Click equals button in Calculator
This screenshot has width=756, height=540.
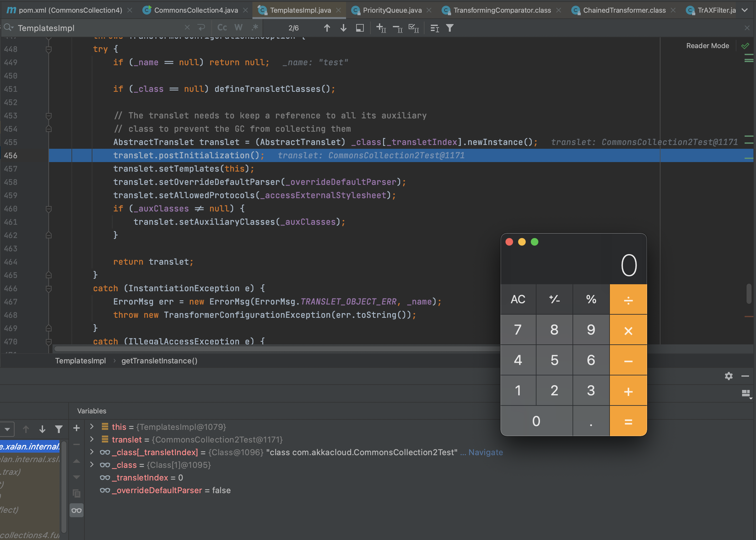(628, 421)
